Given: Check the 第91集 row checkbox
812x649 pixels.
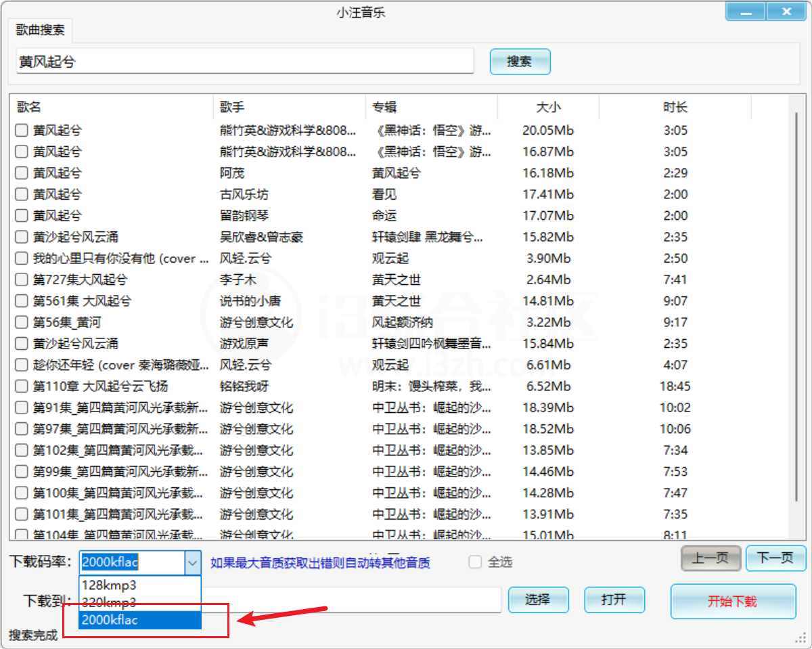Looking at the screenshot, I should point(22,407).
